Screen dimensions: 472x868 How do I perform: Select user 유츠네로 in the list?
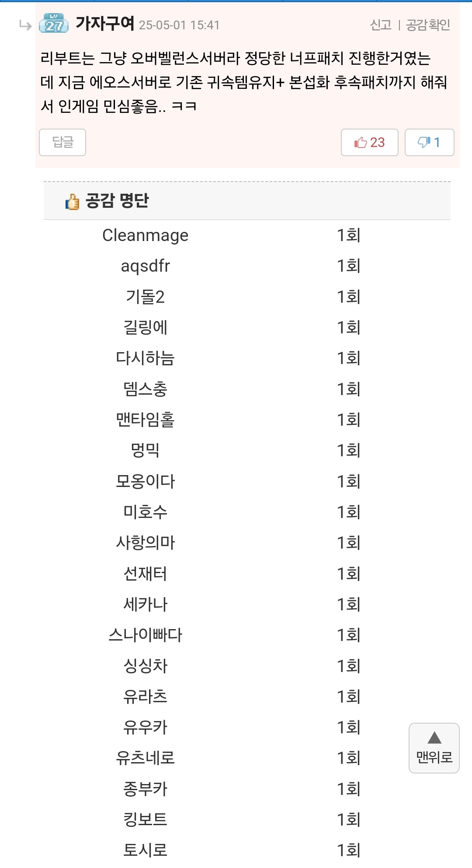pos(146,758)
